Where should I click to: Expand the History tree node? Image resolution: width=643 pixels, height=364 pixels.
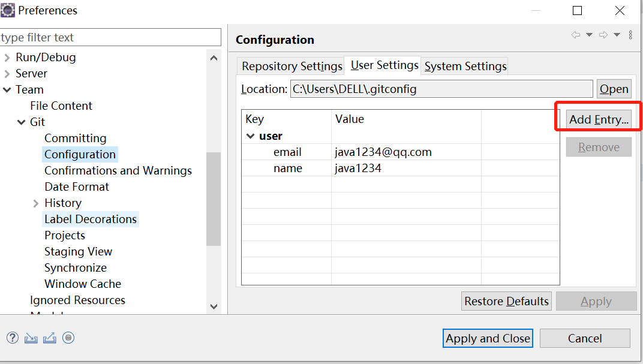pyautogui.click(x=36, y=203)
